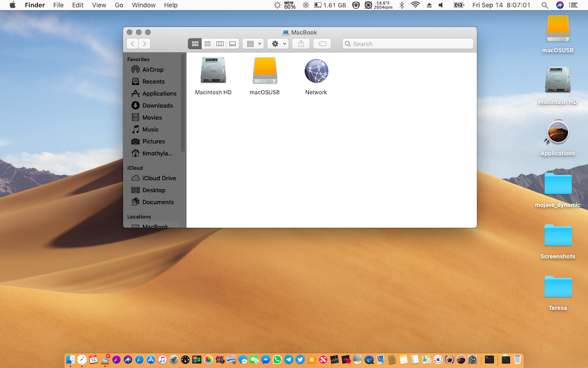Open the Finder menu

(35, 5)
